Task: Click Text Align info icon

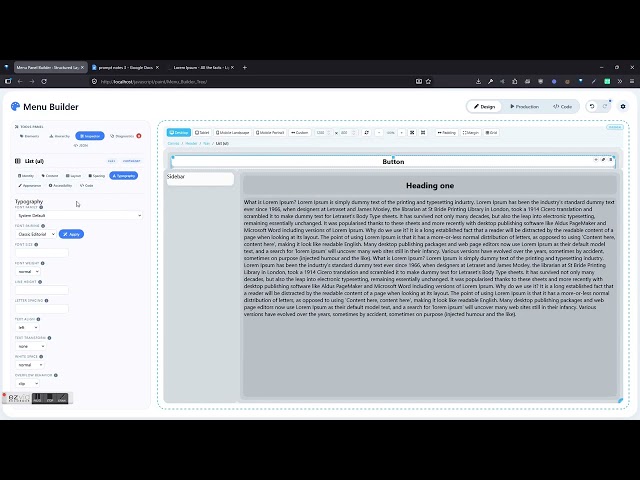Action: tap(38, 319)
